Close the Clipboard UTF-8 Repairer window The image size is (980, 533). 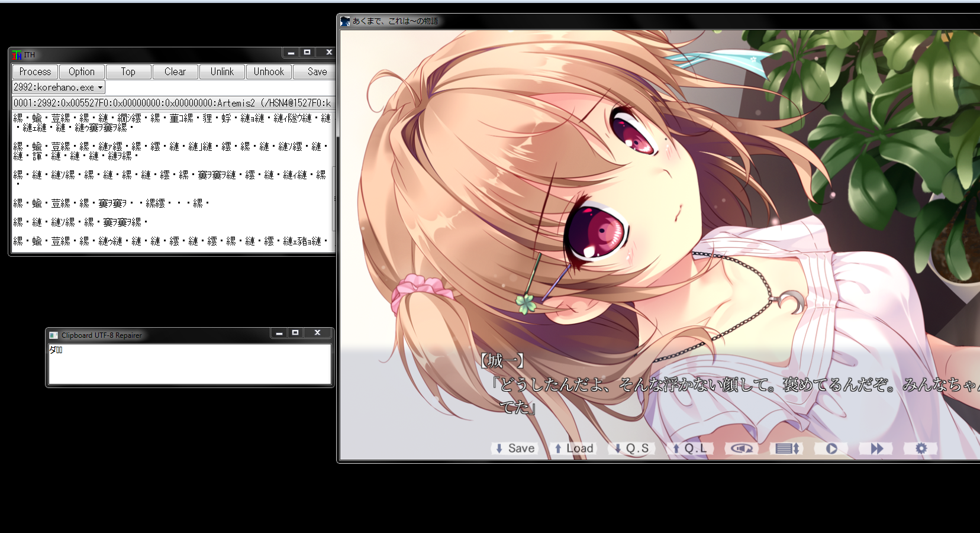317,333
